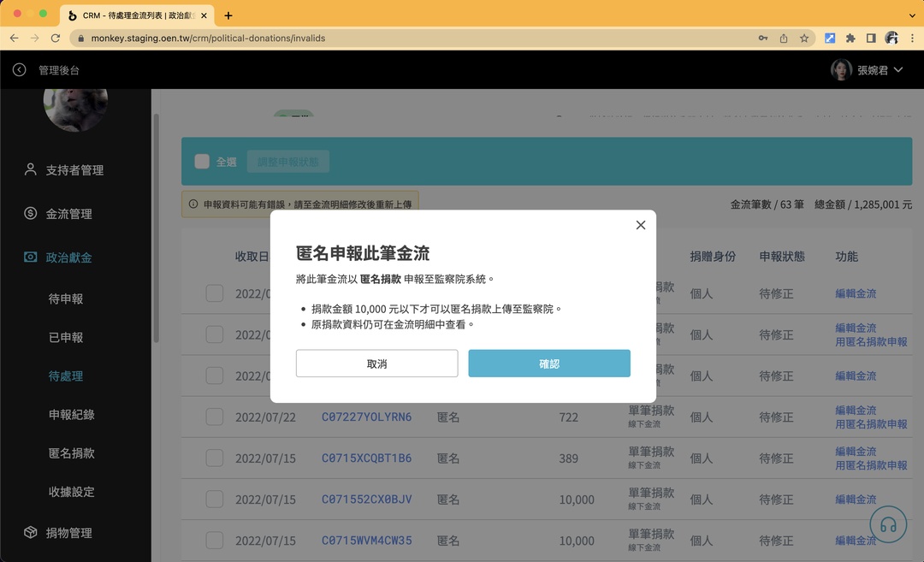Open the headset support widget
924x562 pixels.
(x=888, y=524)
